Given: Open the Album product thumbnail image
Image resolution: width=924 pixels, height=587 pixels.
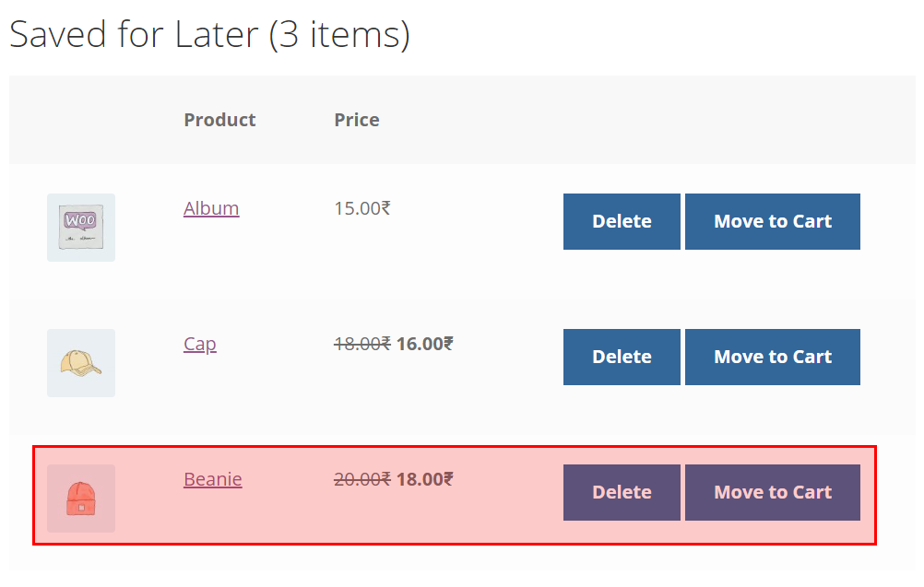Looking at the screenshot, I should tap(81, 228).
